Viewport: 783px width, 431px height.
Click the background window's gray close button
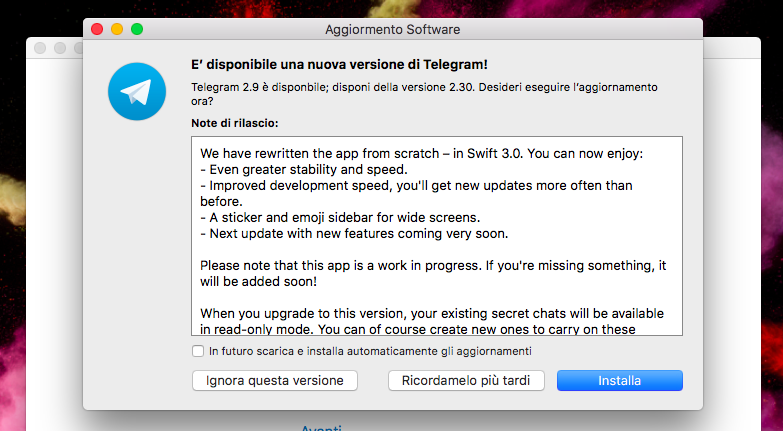[x=40, y=48]
